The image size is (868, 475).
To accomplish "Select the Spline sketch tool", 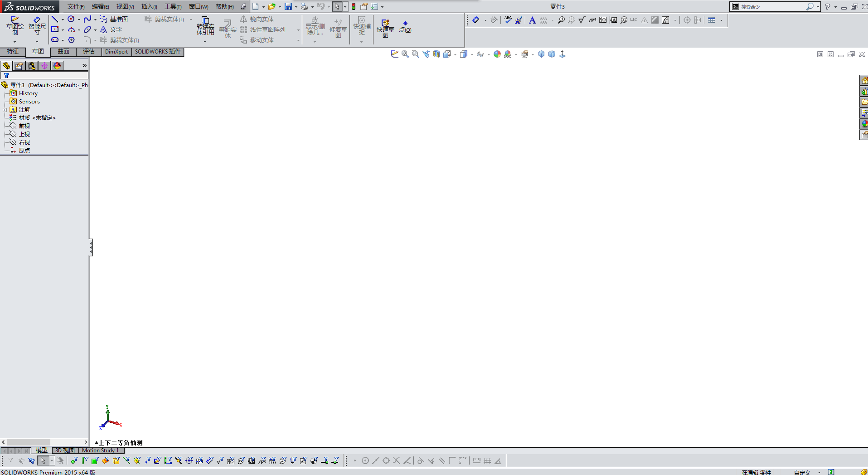I will click(87, 19).
